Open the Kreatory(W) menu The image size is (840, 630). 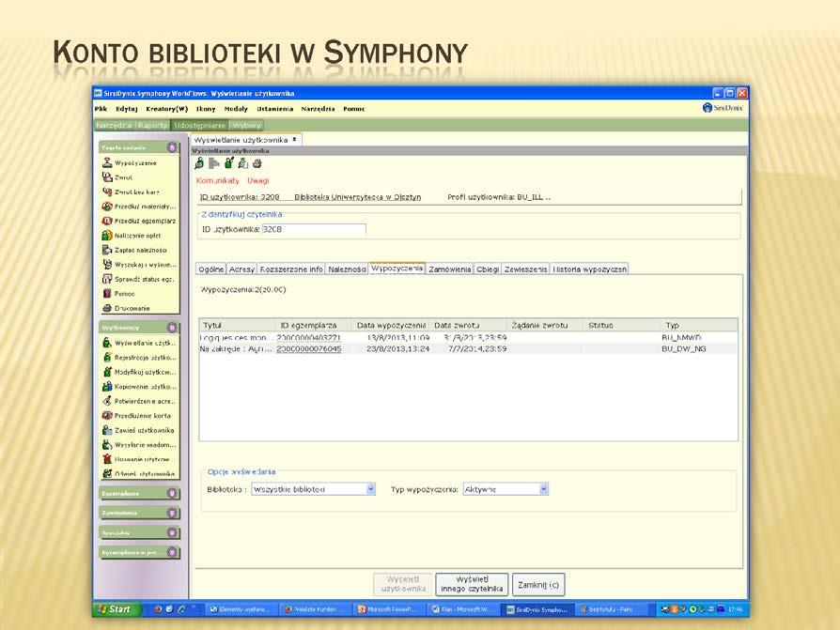click(x=166, y=109)
